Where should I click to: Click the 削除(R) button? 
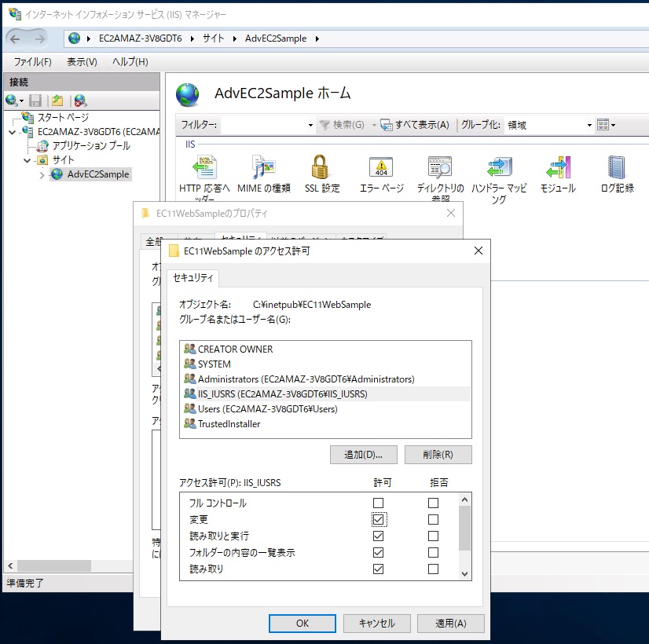pyautogui.click(x=438, y=455)
